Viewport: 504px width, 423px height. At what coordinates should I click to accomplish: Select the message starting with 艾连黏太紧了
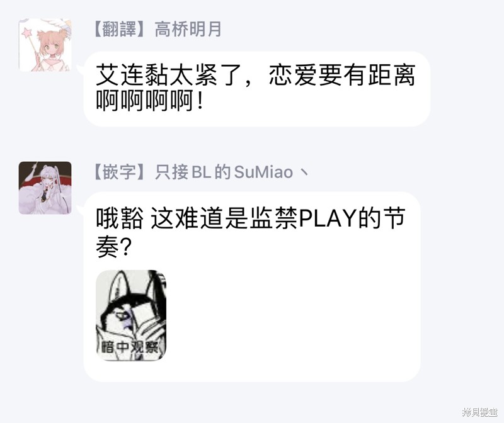point(256,89)
